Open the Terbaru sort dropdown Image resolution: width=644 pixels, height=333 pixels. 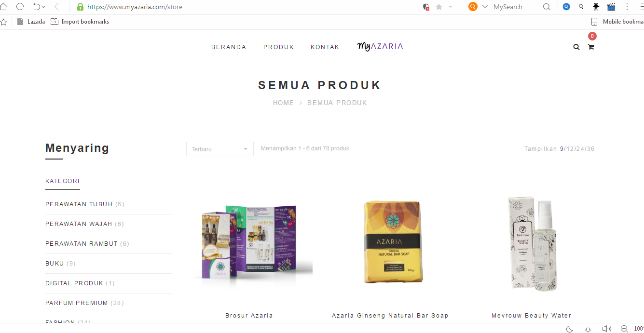220,149
